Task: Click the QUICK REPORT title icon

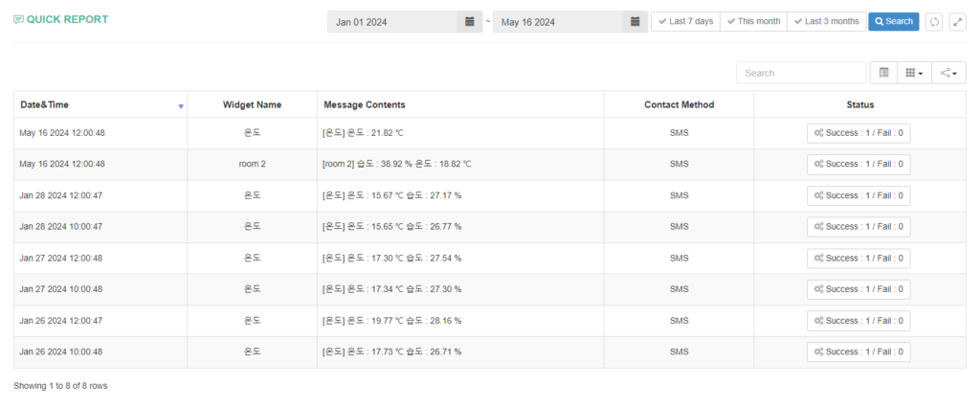Action: [19, 20]
